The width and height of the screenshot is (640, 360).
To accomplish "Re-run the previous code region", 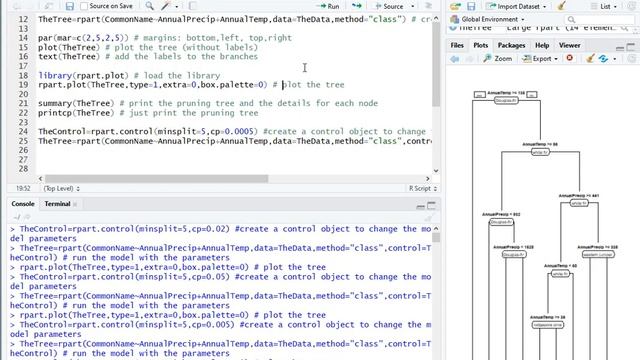I will pos(357,6).
